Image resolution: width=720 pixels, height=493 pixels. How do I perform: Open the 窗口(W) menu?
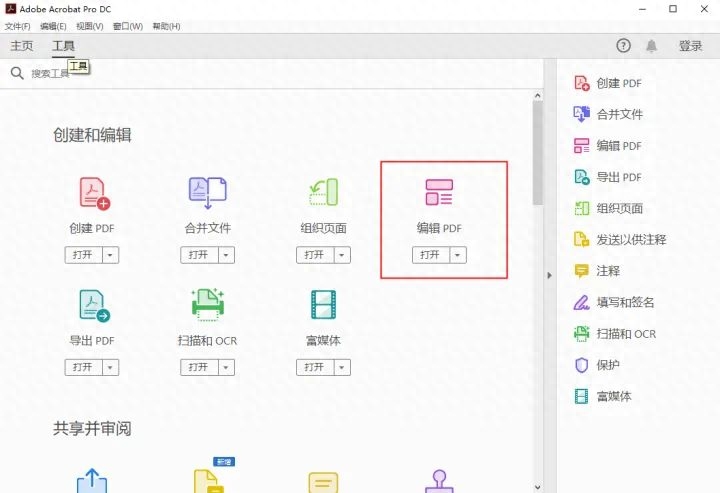click(128, 26)
